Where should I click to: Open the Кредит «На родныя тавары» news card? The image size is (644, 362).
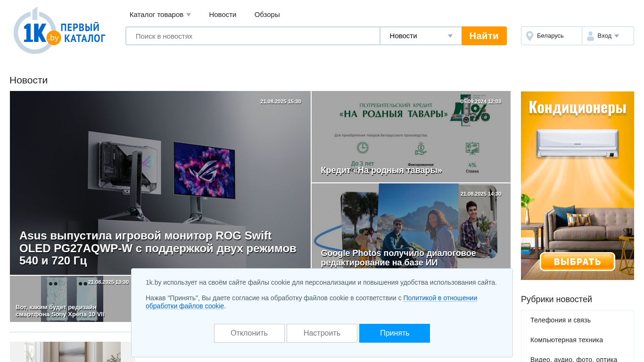pos(411,137)
